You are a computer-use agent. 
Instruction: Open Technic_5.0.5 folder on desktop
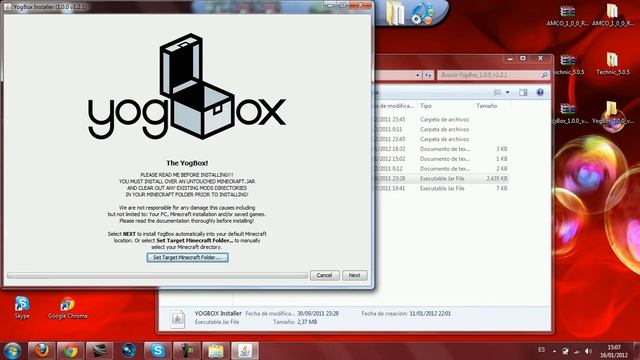(613, 64)
